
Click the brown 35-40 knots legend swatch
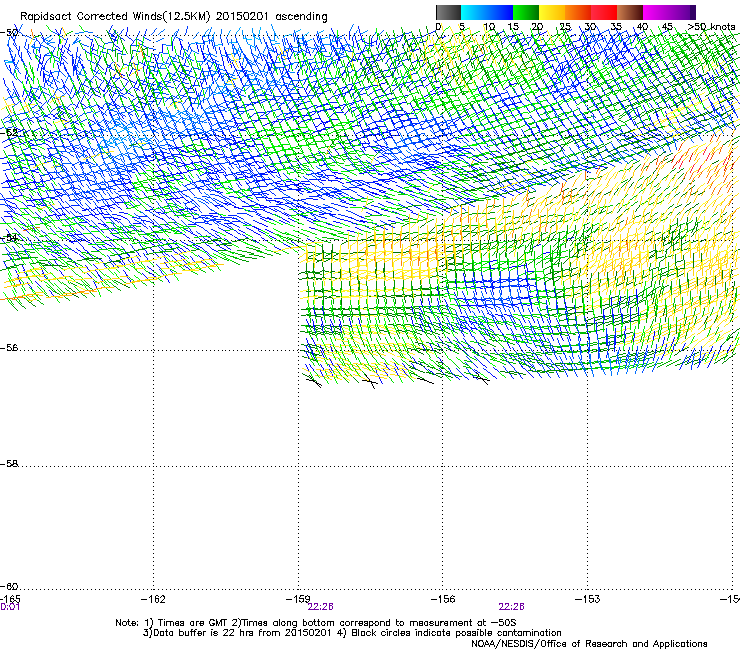pyautogui.click(x=630, y=12)
